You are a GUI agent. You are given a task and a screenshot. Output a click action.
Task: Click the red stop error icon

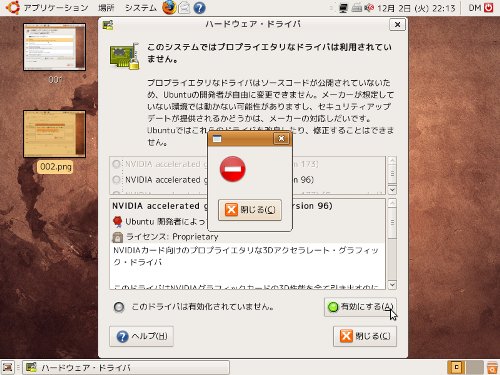point(233,169)
